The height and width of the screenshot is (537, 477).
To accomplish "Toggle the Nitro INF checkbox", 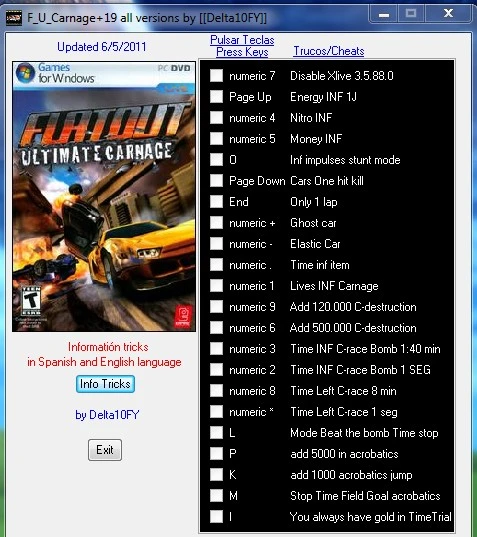I will [216, 118].
